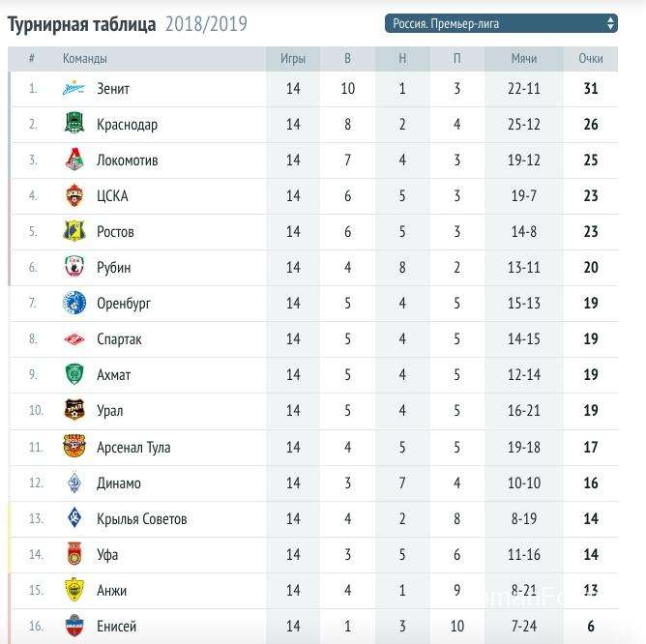Click the Игры column header

(293, 59)
